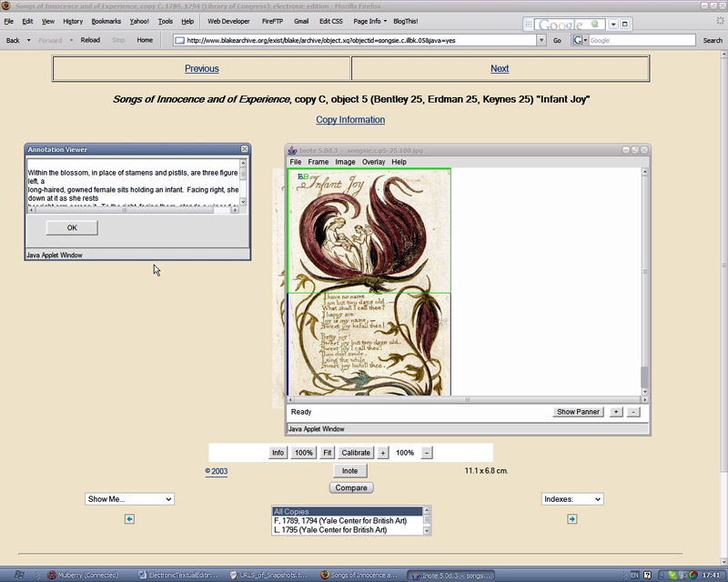Screen dimensions: 728x582
Task: Zoom out with Inote minus button
Action: coord(633,412)
